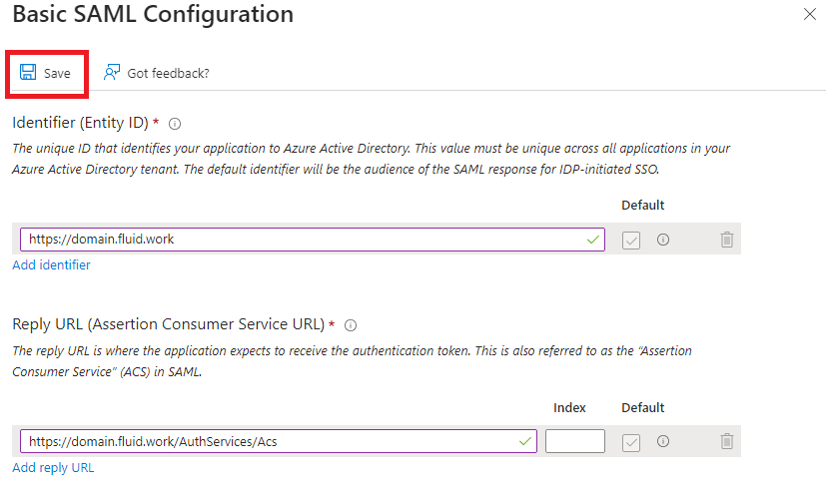
Task: Click the empty Index input box
Action: (x=575, y=441)
